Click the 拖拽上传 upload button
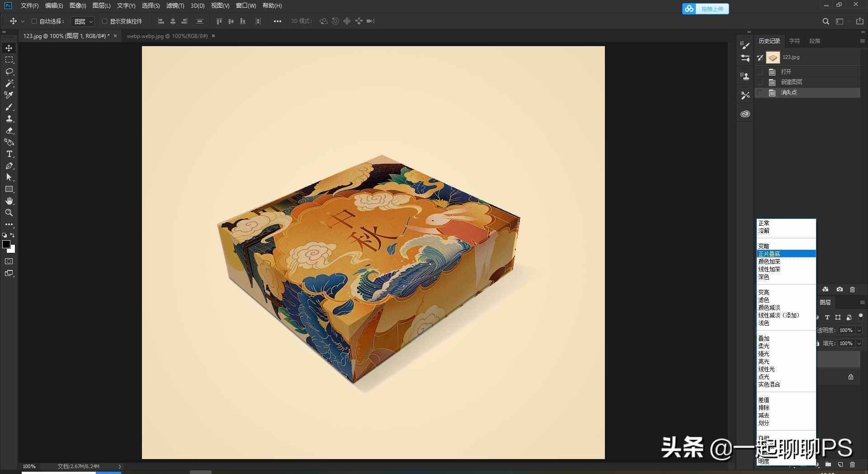The width and height of the screenshot is (868, 474). click(705, 9)
